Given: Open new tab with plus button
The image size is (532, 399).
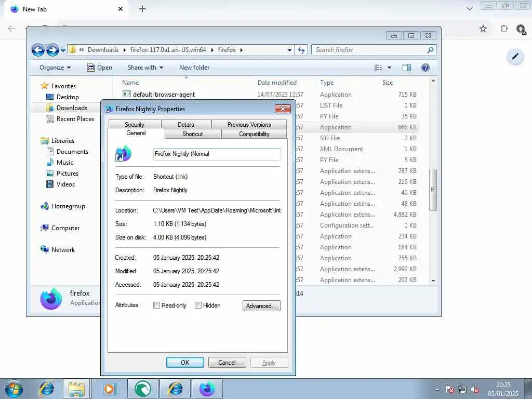Looking at the screenshot, I should pos(142,9).
